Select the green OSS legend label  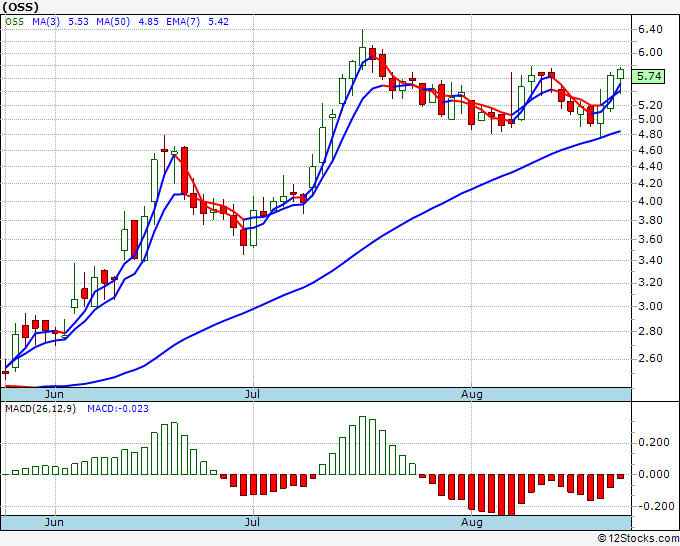(x=15, y=22)
